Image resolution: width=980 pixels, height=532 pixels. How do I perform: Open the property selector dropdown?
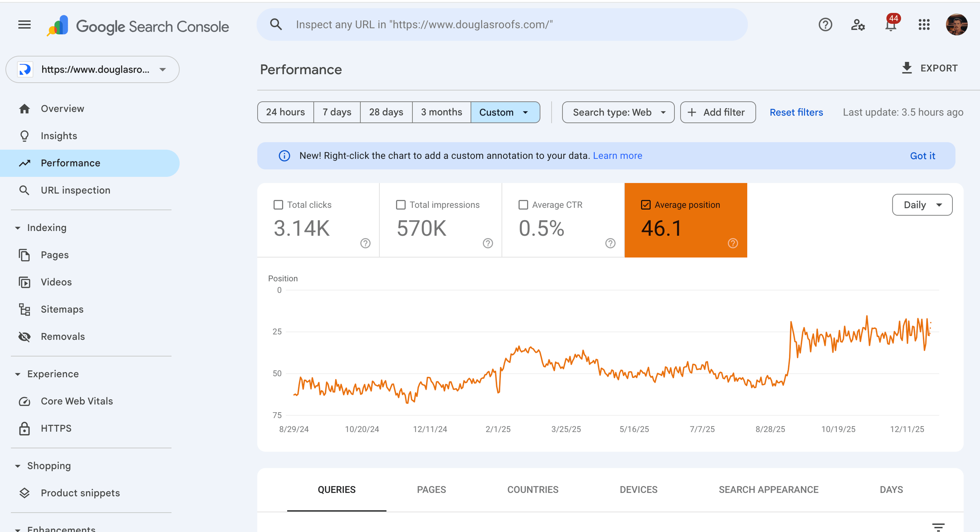(93, 69)
